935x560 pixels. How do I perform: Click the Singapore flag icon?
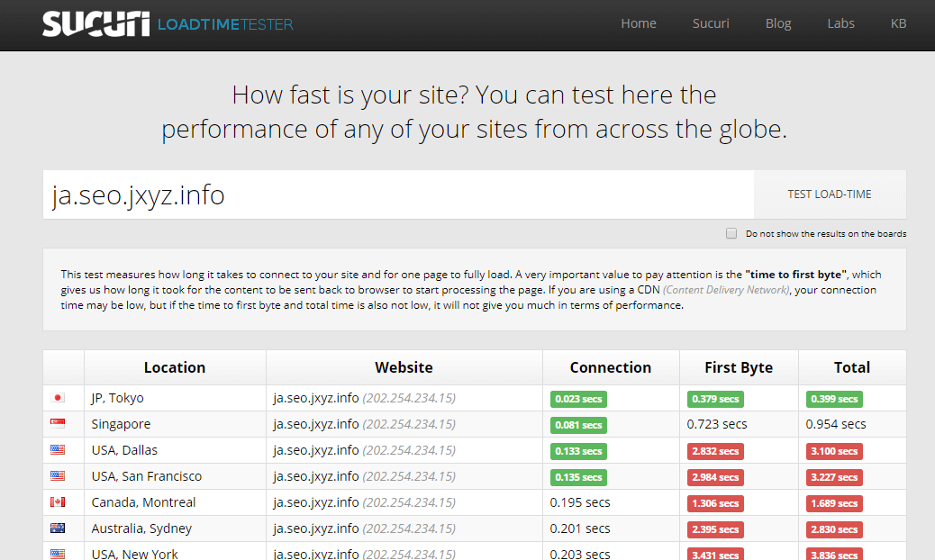(x=58, y=424)
